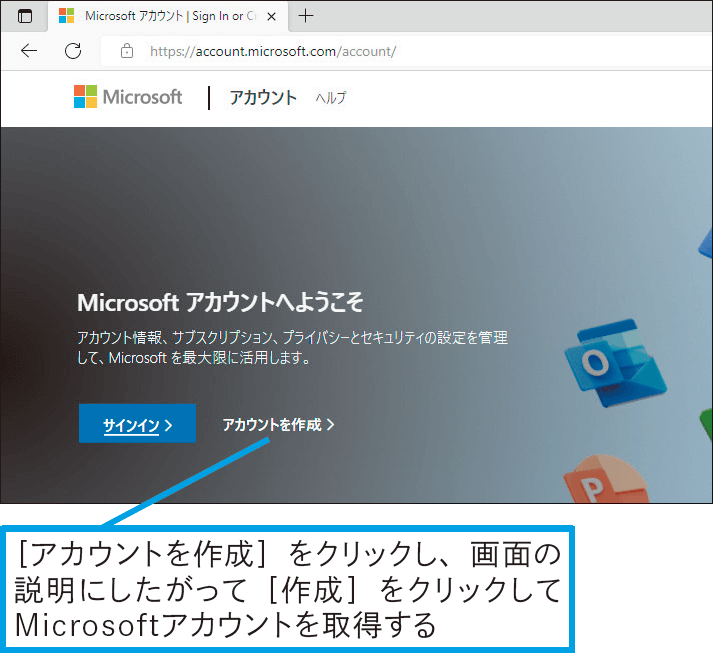This screenshot has width=713, height=653.
Task: Click the Microsoft アカウントへようこそ heading
Action: click(x=220, y=302)
